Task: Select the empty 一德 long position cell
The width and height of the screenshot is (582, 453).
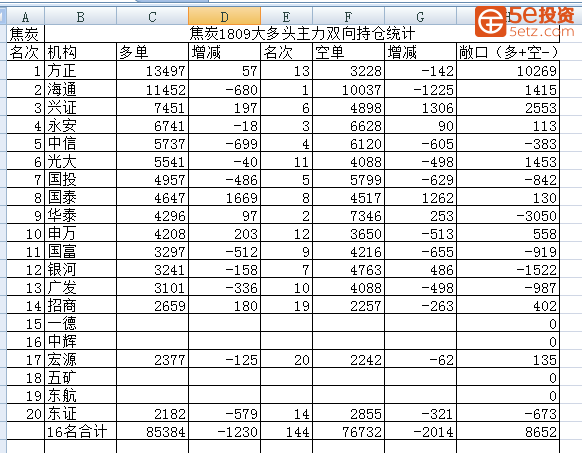Action: [x=153, y=323]
